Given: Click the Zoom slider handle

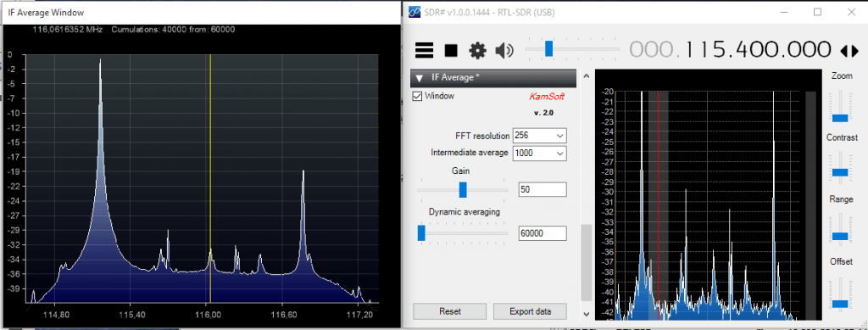Looking at the screenshot, I should [x=840, y=118].
